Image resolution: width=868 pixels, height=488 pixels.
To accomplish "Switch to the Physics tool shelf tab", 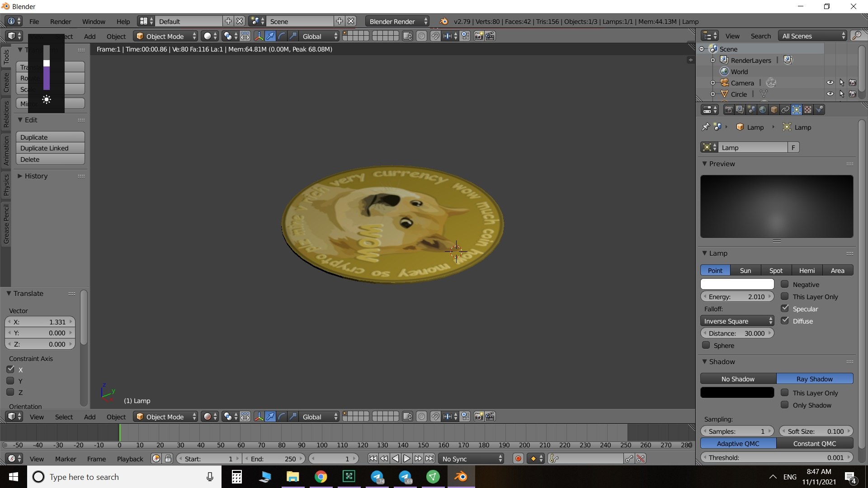I will (x=6, y=185).
